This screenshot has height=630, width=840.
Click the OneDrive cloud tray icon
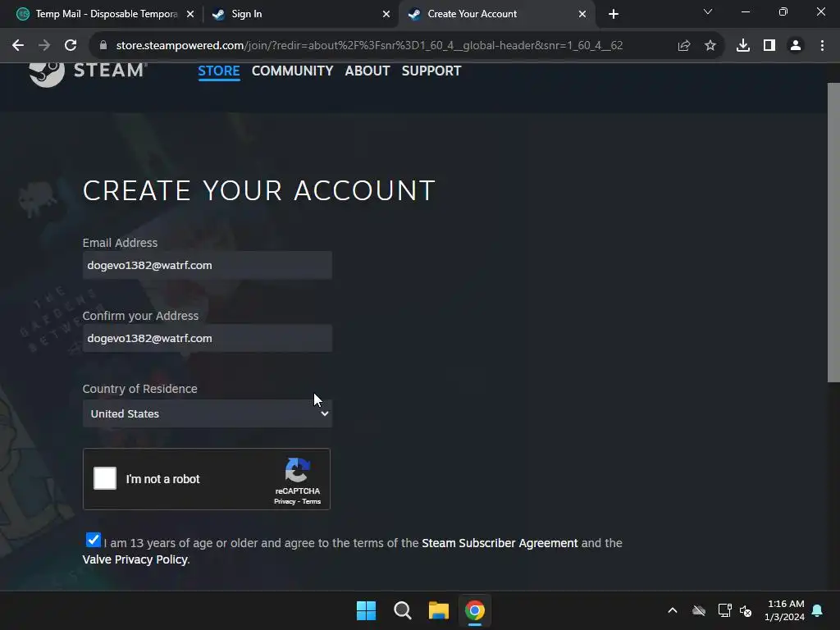699,610
